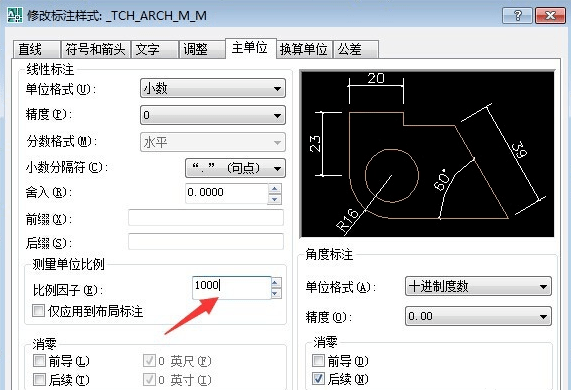Toggle linear 前导 zero suppression checkbox
Image resolution: width=572 pixels, height=390 pixels.
39,361
